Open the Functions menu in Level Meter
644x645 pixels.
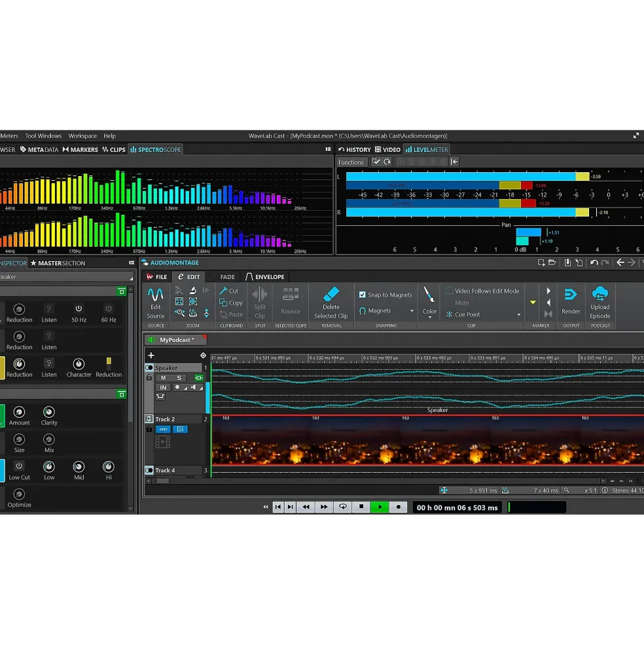point(351,162)
